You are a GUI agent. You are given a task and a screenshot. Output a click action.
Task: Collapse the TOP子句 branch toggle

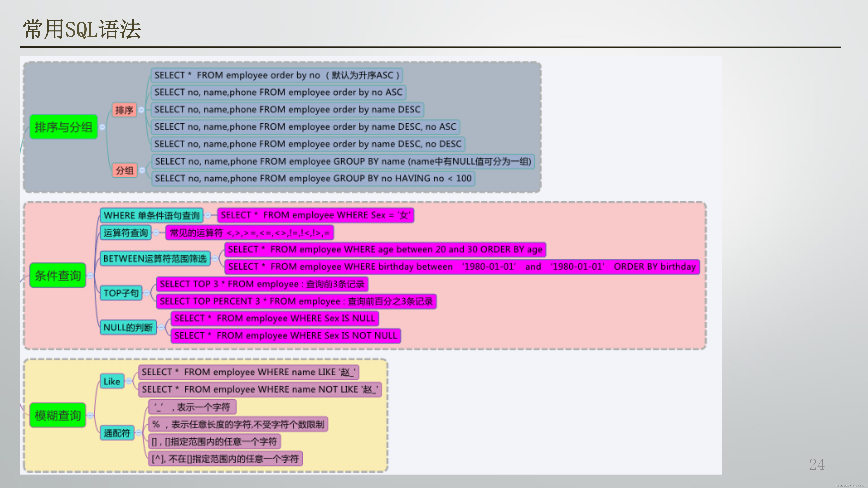click(x=147, y=293)
